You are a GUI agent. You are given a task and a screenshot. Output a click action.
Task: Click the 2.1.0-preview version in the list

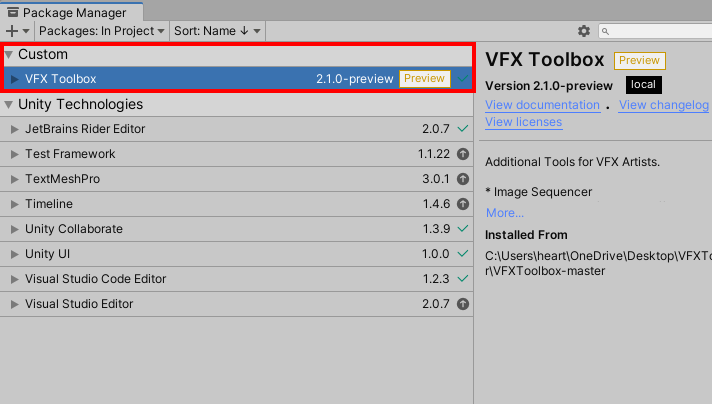click(x=355, y=79)
